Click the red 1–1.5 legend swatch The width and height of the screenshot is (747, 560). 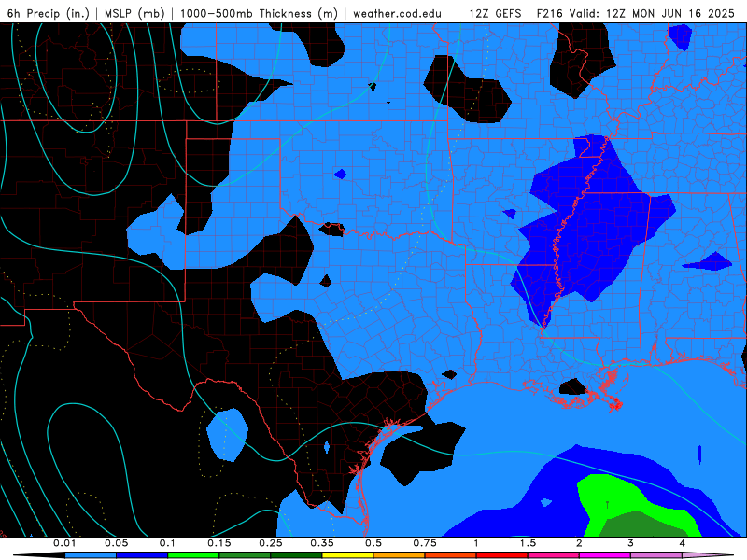(502, 555)
